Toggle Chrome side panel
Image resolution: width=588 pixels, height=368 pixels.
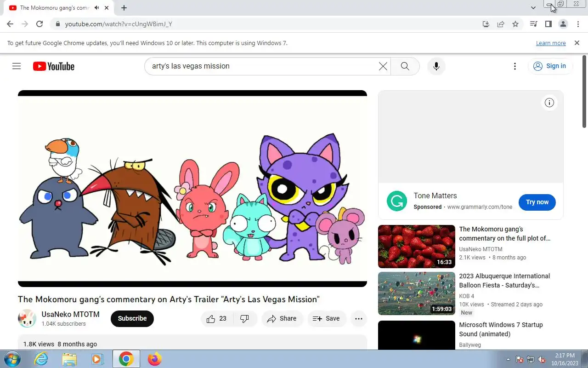coord(548,24)
